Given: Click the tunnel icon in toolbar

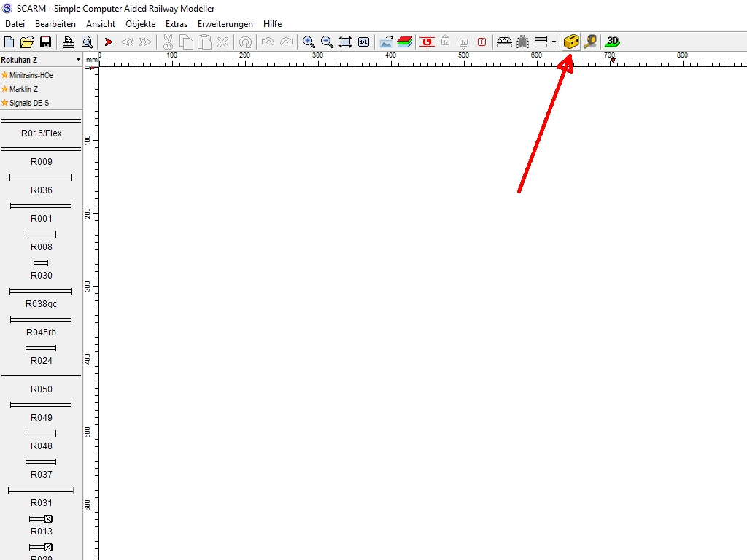Looking at the screenshot, I should point(522,42).
